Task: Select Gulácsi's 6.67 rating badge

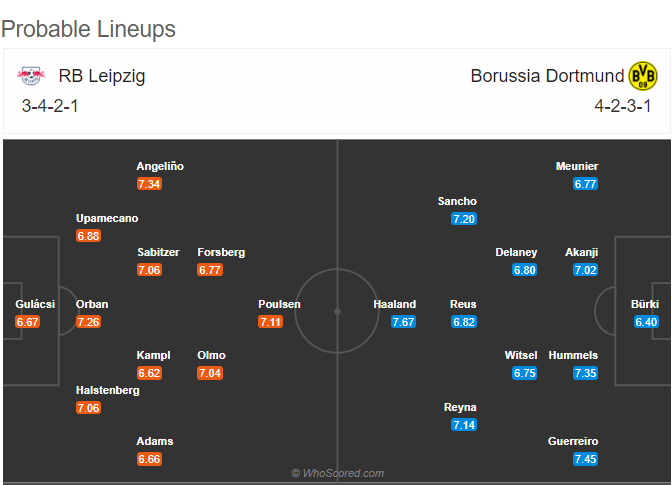Action: (27, 322)
